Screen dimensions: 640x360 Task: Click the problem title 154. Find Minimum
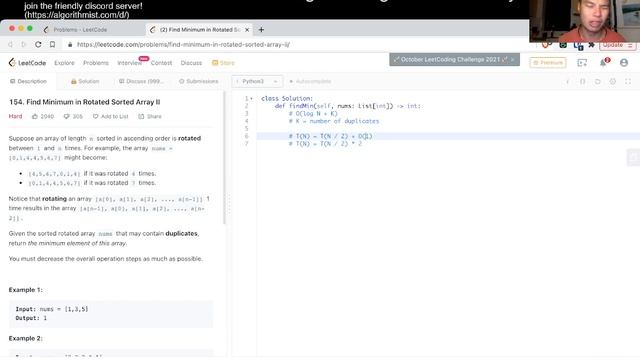pyautogui.click(x=84, y=102)
